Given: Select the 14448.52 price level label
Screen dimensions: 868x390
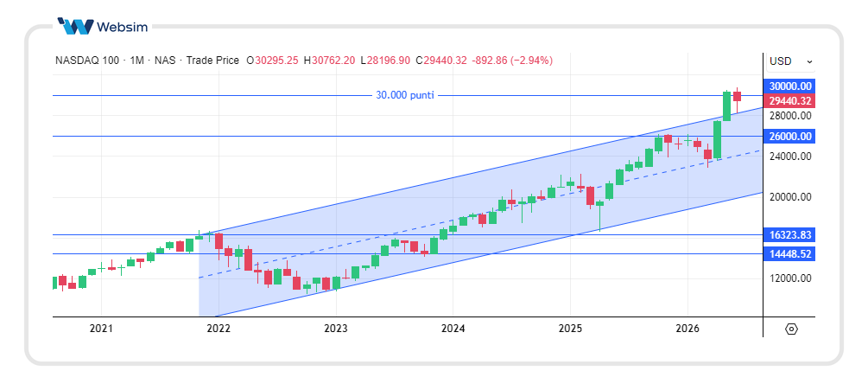Looking at the screenshot, I should click(789, 253).
